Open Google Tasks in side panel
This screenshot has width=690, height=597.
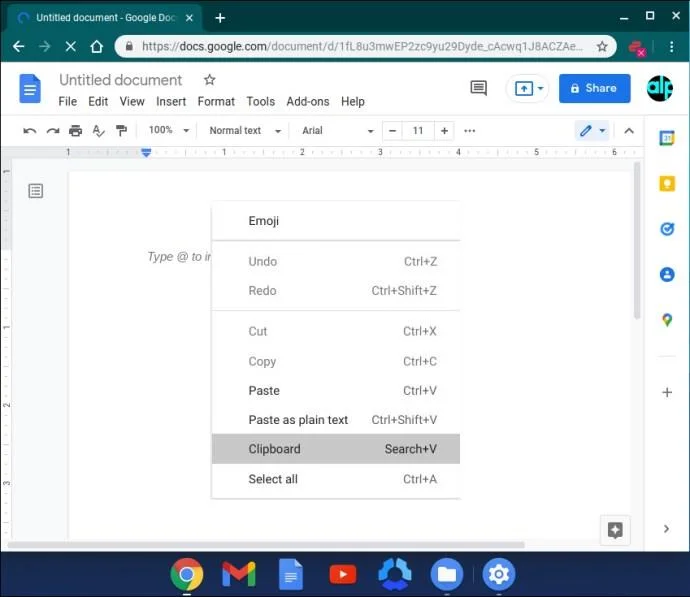[667, 229]
